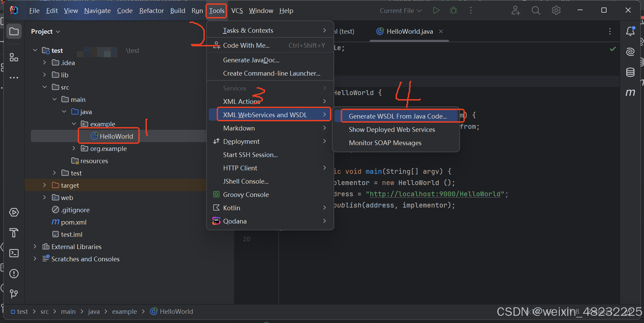Open the Current File run configuration dropdown

[x=401, y=11]
